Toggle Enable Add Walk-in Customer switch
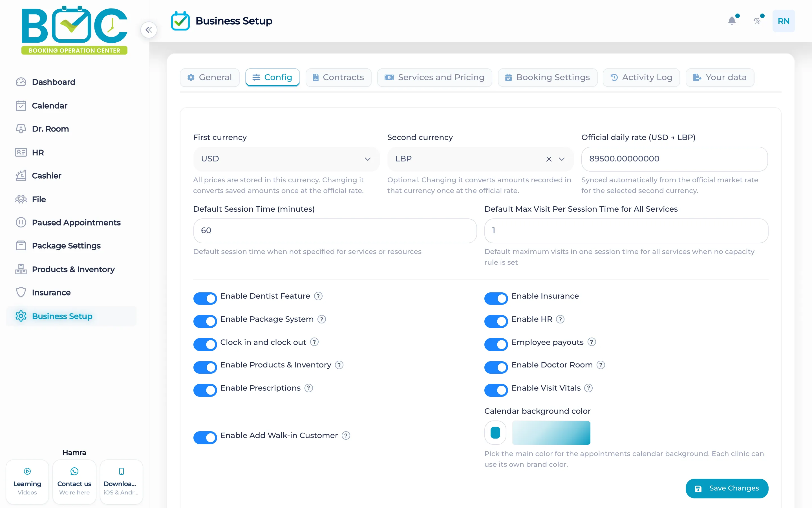The height and width of the screenshot is (508, 812). pos(205,437)
